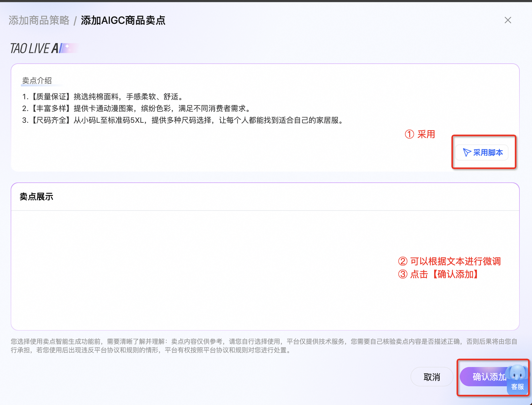Click the 【丰富多样】 selling point line

click(x=136, y=108)
